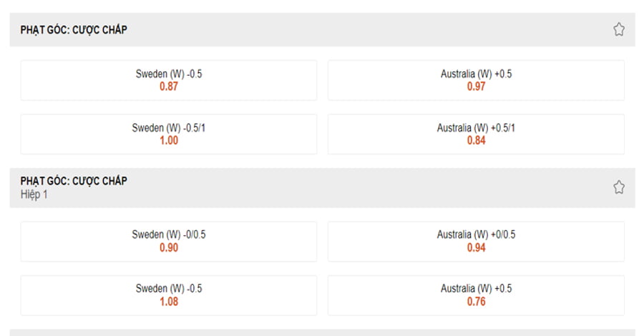644x336 pixels.
Task: Click the 0.94 odds value
Action: (476, 248)
